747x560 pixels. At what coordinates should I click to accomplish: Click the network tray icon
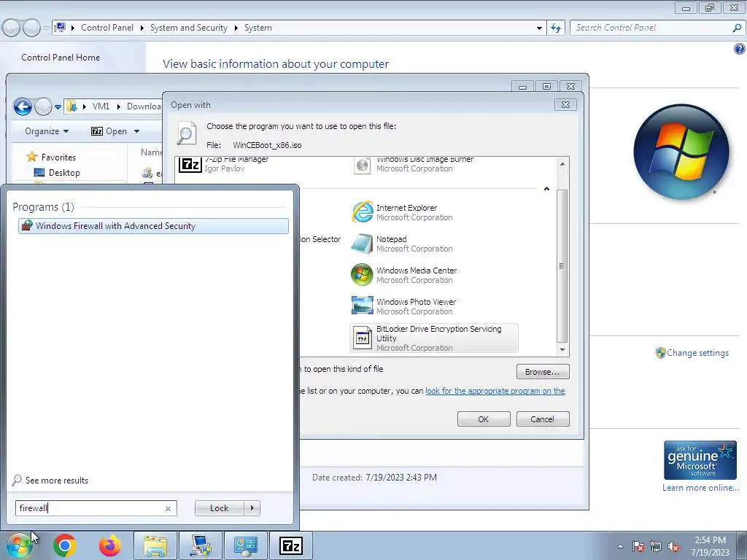[656, 546]
